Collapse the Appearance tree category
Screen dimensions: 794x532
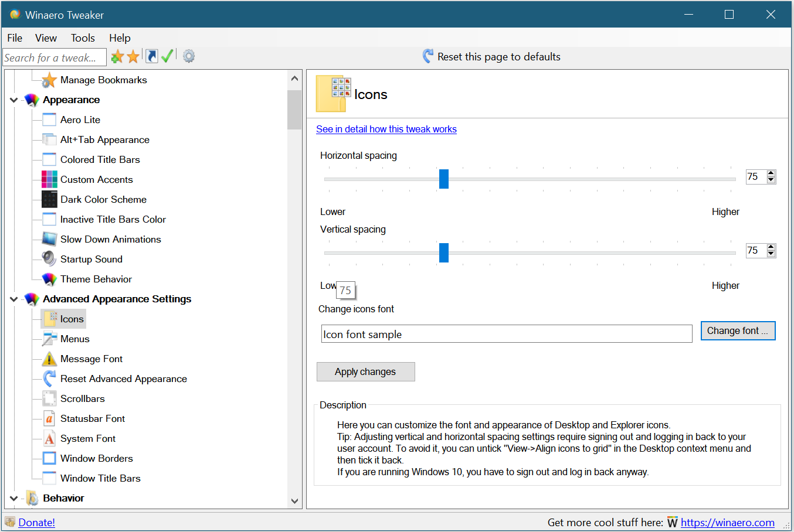pos(13,100)
